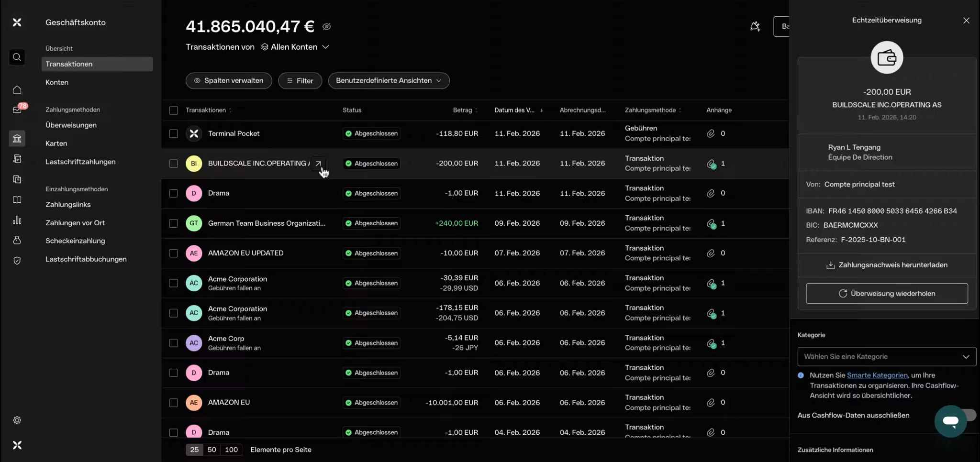Open the search icon in sidebar
The image size is (980, 462).
[17, 57]
